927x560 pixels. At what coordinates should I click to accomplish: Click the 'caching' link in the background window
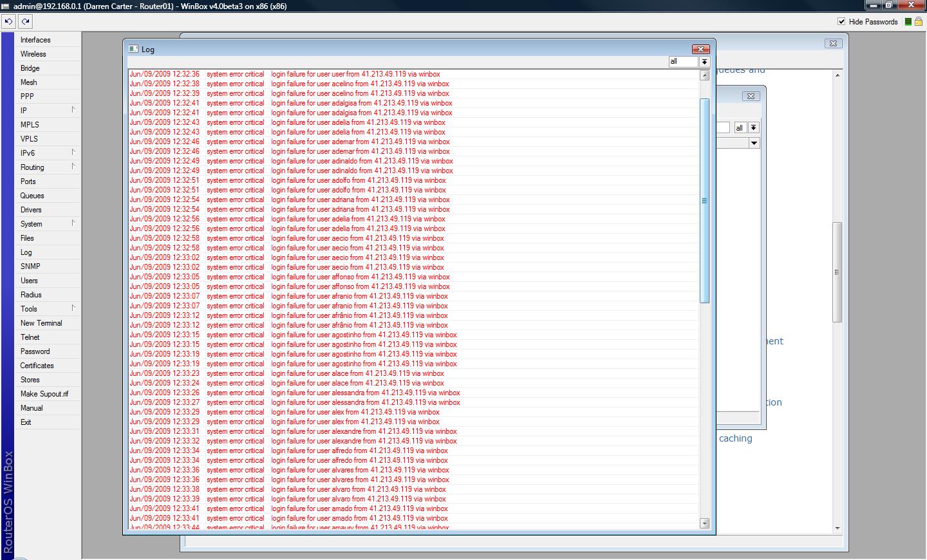(735, 438)
